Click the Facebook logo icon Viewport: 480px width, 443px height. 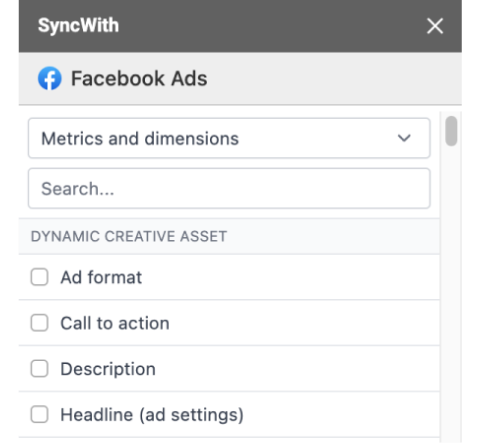(50, 78)
